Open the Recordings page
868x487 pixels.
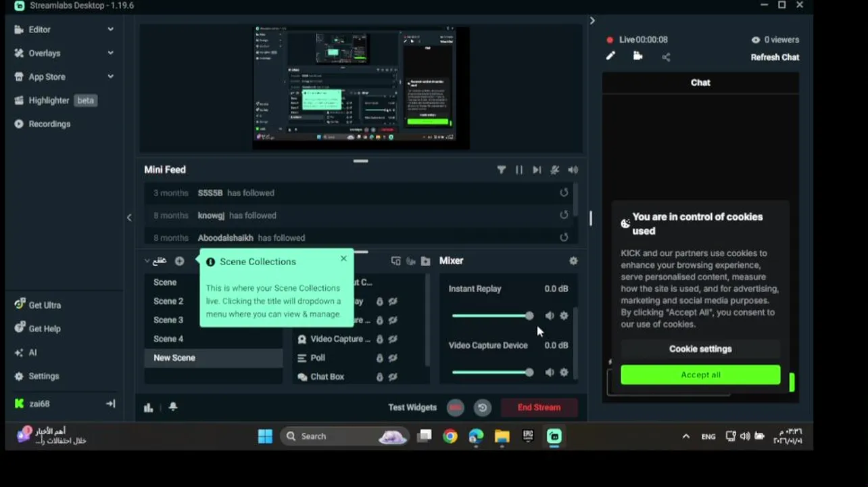(x=49, y=124)
